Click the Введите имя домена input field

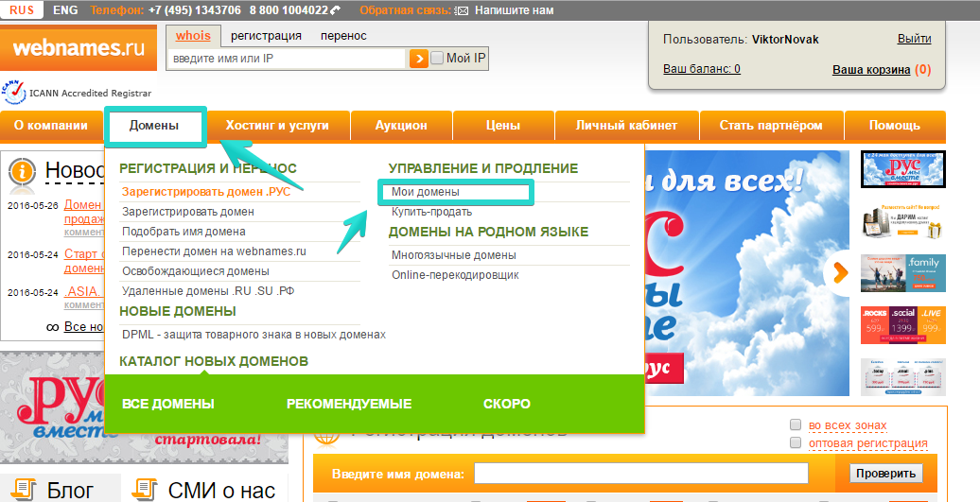(x=641, y=474)
